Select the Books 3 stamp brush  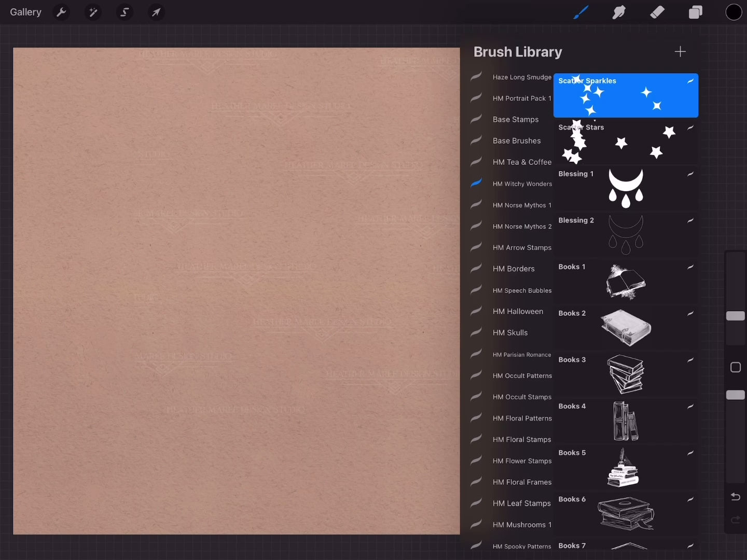tap(625, 374)
